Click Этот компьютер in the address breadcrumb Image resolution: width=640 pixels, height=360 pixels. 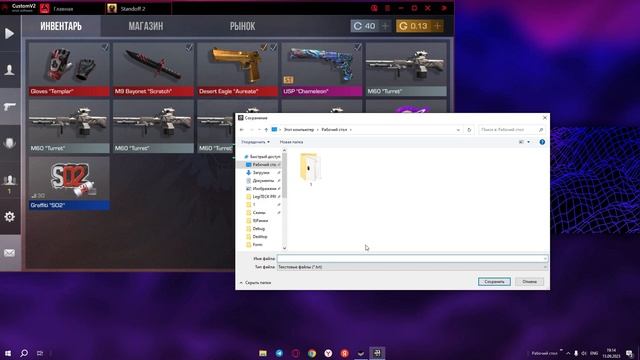click(299, 130)
